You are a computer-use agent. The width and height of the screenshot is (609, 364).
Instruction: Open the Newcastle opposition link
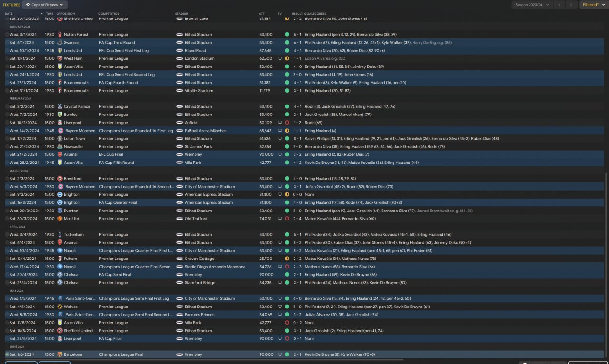pyautogui.click(x=73, y=146)
